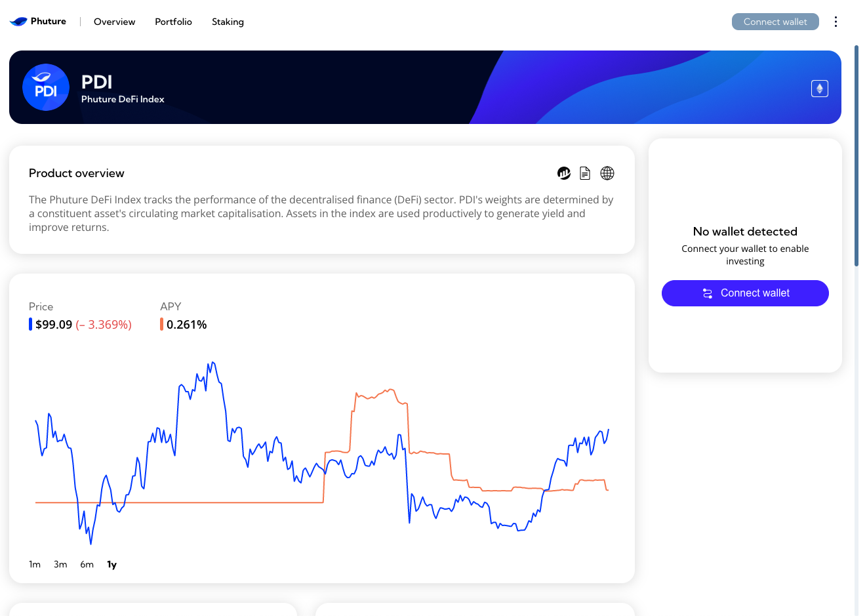This screenshot has height=616, width=867.
Task: Click the orange APY colour marker
Action: (x=161, y=324)
